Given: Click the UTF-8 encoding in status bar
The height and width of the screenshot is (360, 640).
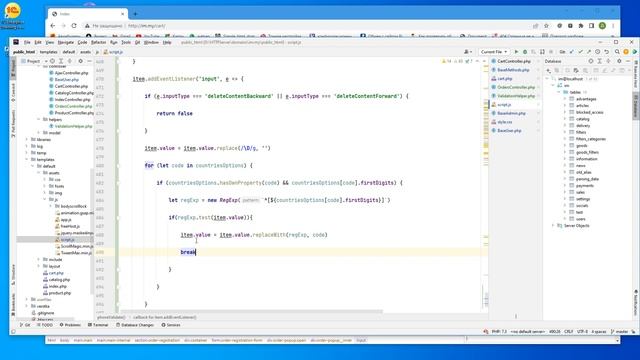Looking at the screenshot, I should (582, 332).
